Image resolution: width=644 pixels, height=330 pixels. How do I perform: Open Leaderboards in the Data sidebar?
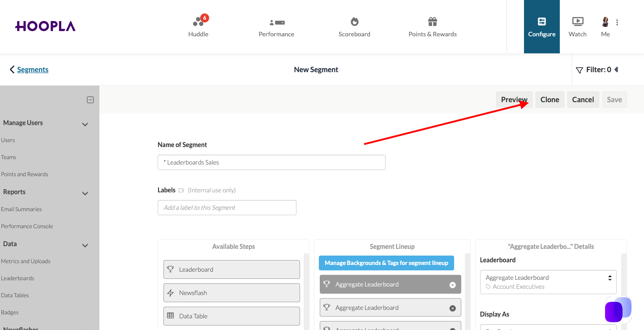coord(17,278)
